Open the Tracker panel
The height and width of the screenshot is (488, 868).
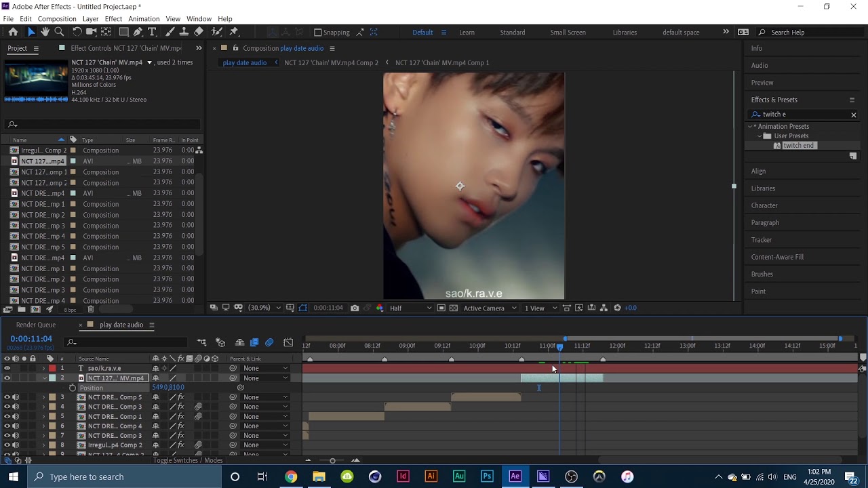pos(762,239)
